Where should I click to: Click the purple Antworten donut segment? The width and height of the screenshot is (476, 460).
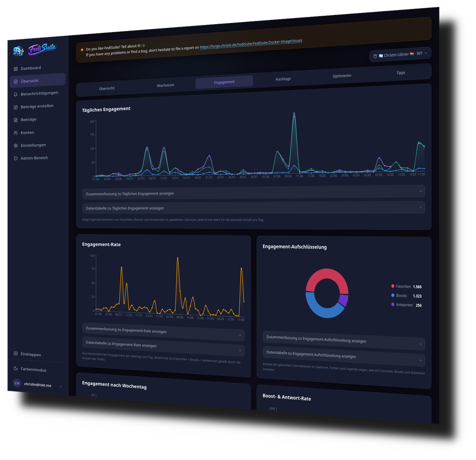[x=344, y=300]
